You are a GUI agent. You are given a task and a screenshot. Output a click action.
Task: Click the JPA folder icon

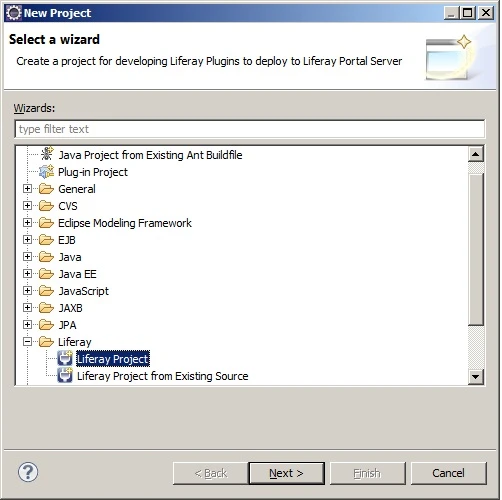click(46, 325)
